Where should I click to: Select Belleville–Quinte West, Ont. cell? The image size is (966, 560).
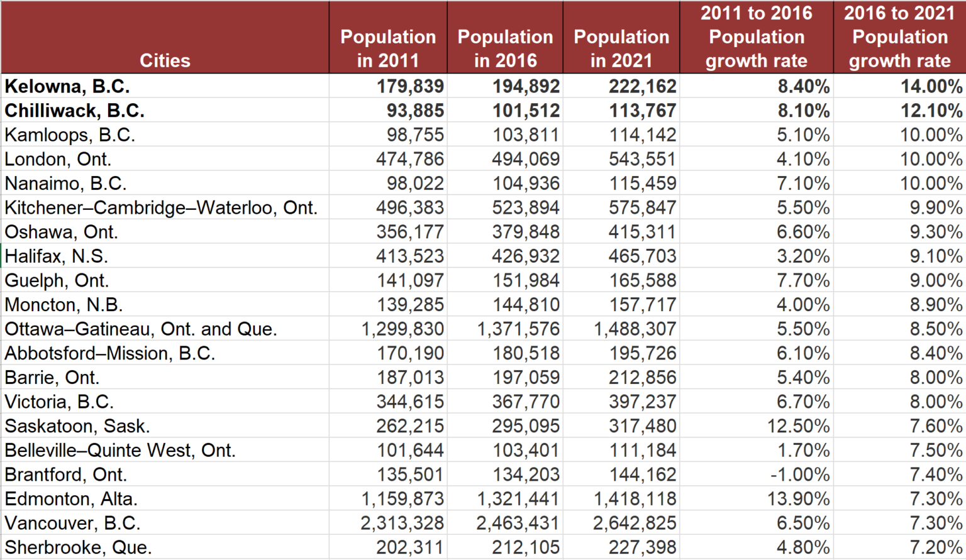(165, 450)
